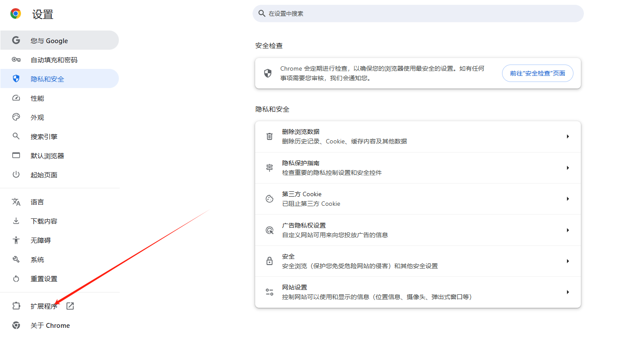The image size is (644, 364).
Task: Expand the 第三方 Cookie row arrow
Action: tap(568, 199)
